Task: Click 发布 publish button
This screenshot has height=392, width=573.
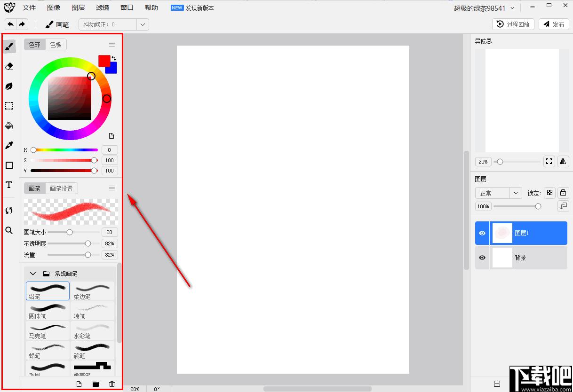Action: pos(554,24)
